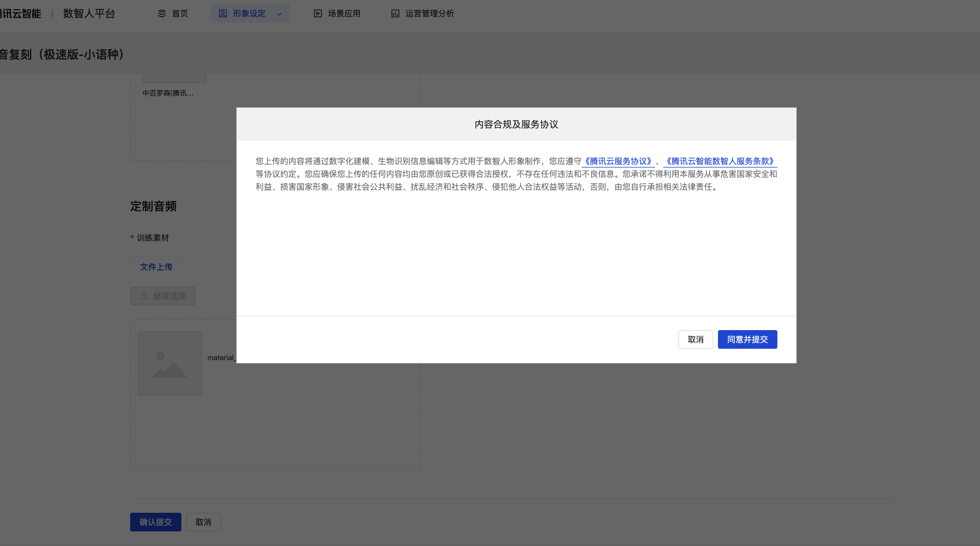Image resolution: width=980 pixels, height=546 pixels.
Task: Click the 场景应用 play-square icon
Action: [318, 14]
